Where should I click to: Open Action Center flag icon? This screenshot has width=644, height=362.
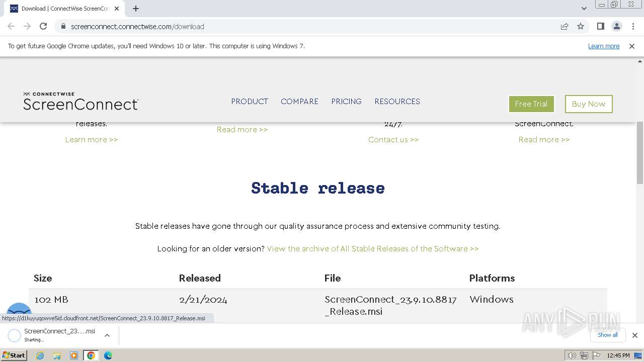point(596,355)
